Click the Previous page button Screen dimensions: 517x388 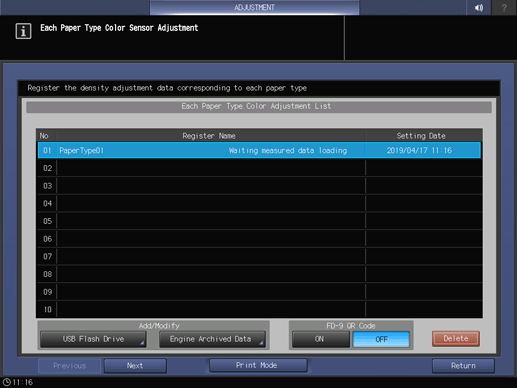69,366
